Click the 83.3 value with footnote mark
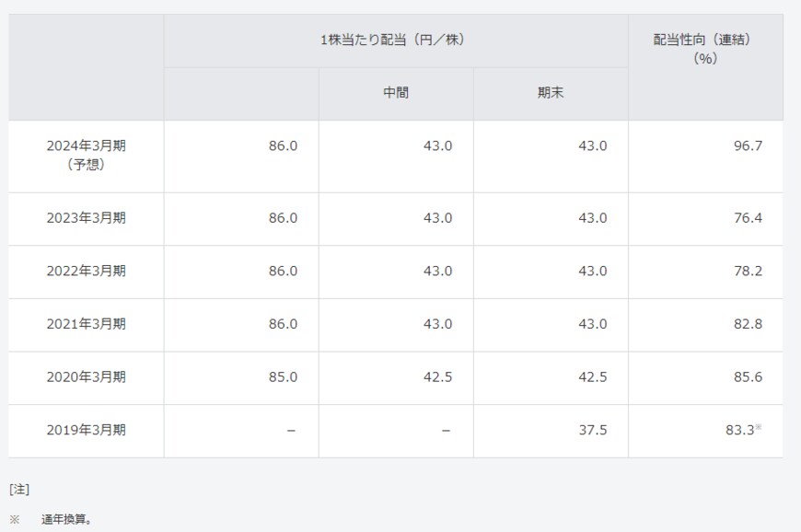801x532 pixels. (739, 430)
